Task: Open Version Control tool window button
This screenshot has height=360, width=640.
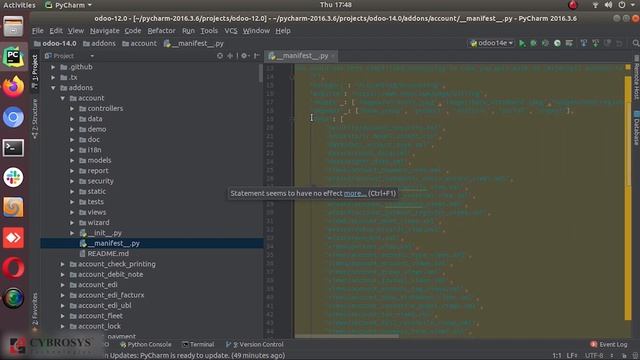Action: point(255,344)
